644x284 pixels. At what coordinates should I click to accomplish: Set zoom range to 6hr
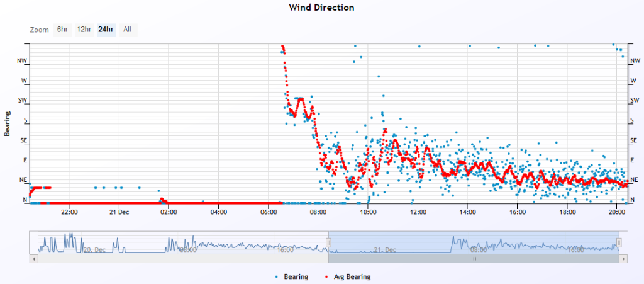pyautogui.click(x=62, y=30)
